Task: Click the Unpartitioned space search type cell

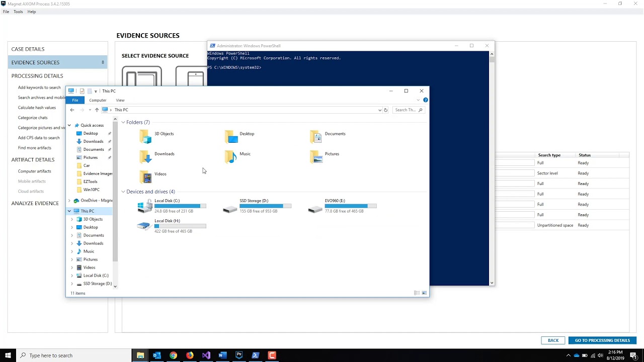Action: 555,225
